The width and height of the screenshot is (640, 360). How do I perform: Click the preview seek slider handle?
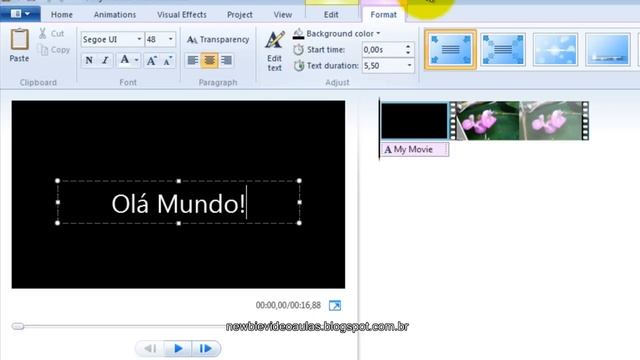click(x=18, y=326)
